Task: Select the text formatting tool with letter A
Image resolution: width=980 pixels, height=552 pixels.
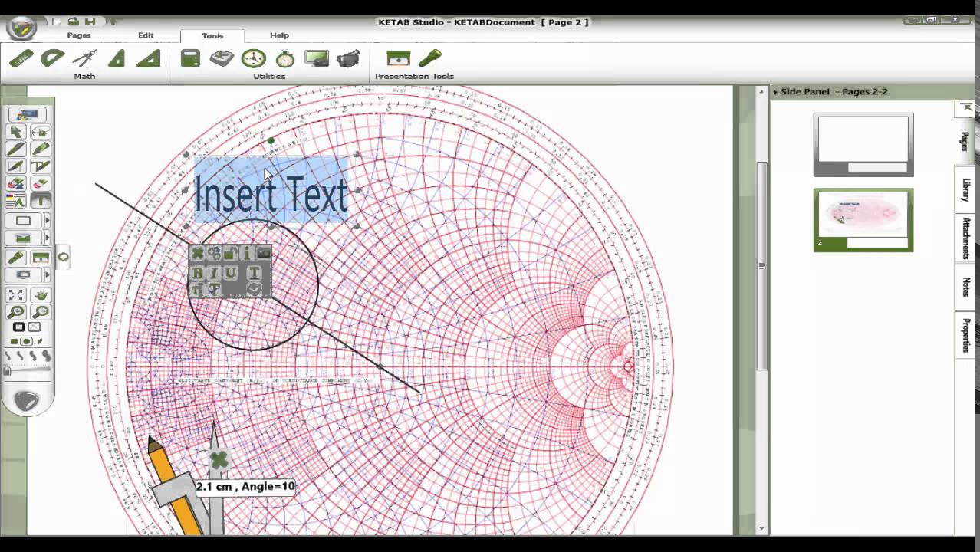Action: [16, 200]
